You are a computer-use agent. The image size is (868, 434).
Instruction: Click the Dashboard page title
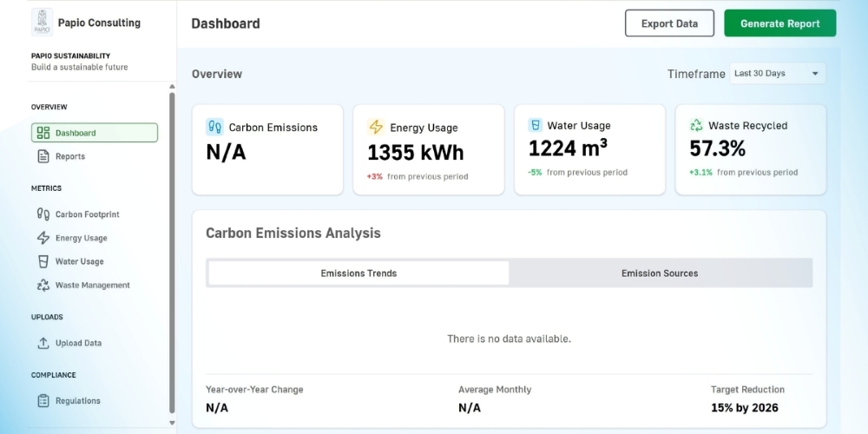point(226,23)
